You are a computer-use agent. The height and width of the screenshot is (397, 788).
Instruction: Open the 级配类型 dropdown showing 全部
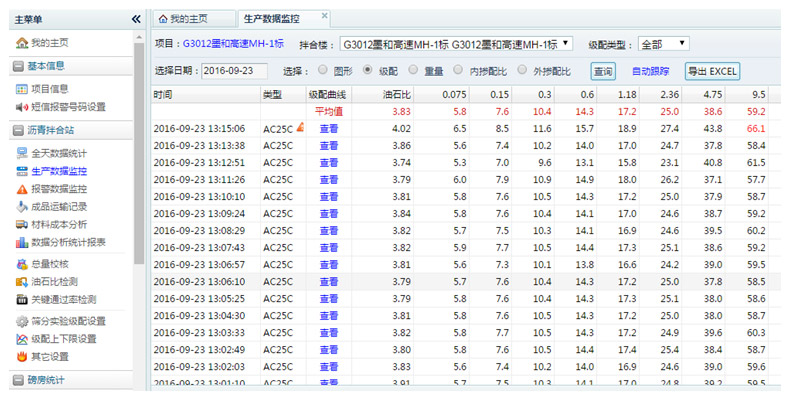663,44
